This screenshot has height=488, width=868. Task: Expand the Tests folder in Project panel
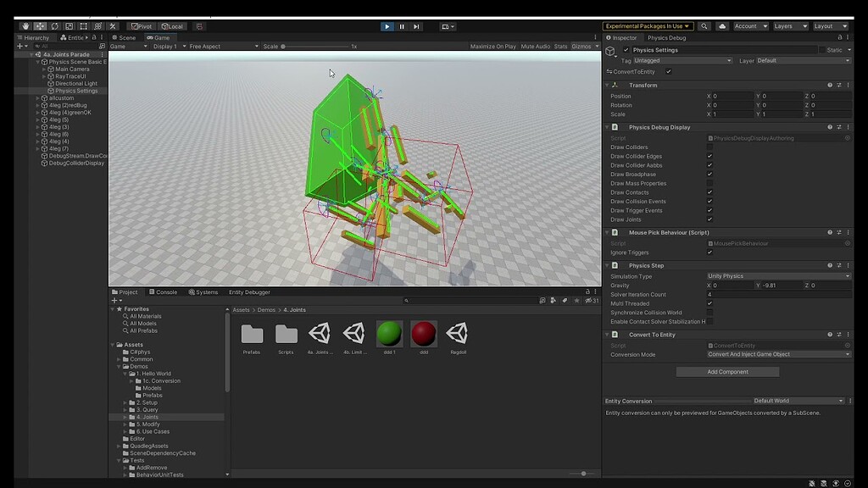point(120,460)
